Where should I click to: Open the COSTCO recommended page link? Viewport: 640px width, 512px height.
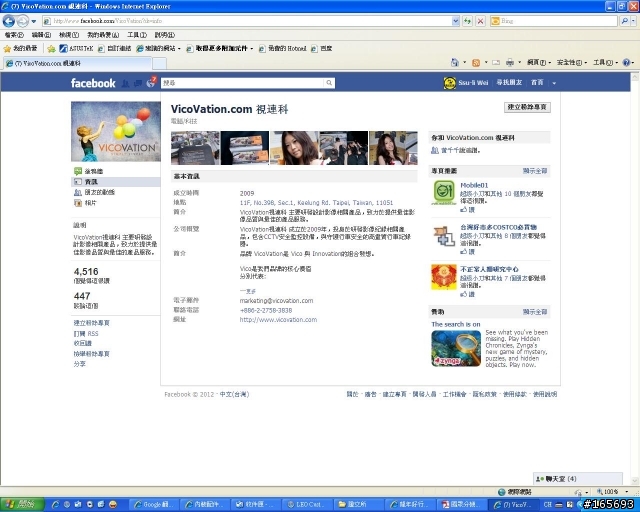(x=498, y=227)
